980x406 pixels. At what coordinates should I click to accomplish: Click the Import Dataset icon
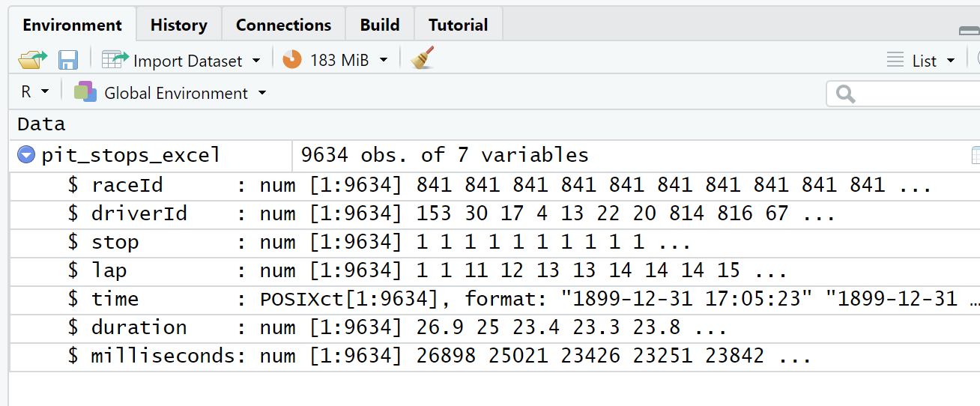(x=115, y=60)
